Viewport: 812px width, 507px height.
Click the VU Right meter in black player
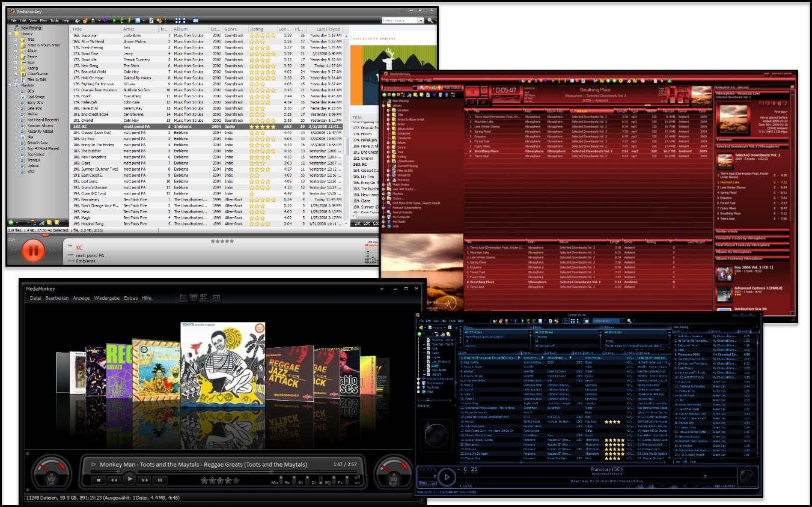point(394,473)
